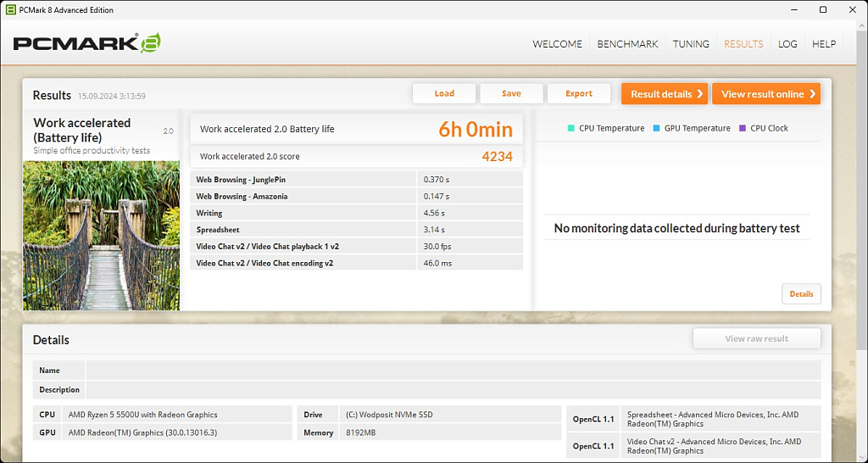The width and height of the screenshot is (868, 463).
Task: Click View raw result button
Action: (x=756, y=339)
